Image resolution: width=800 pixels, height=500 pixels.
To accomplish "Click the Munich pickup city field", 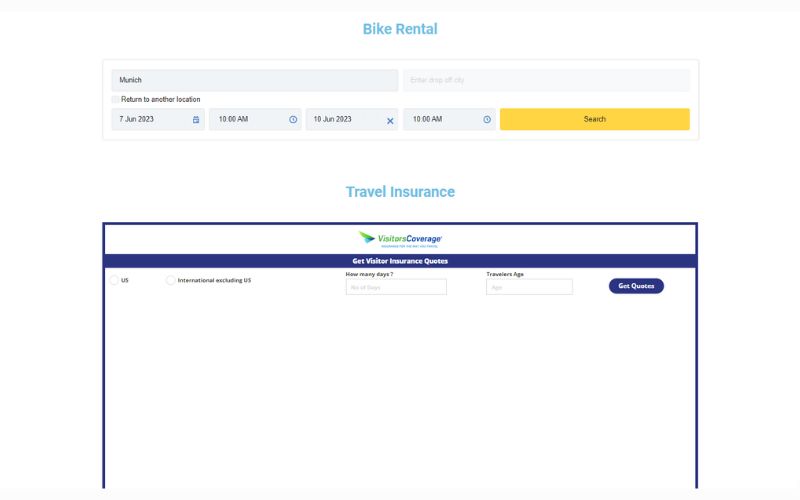I will [255, 80].
